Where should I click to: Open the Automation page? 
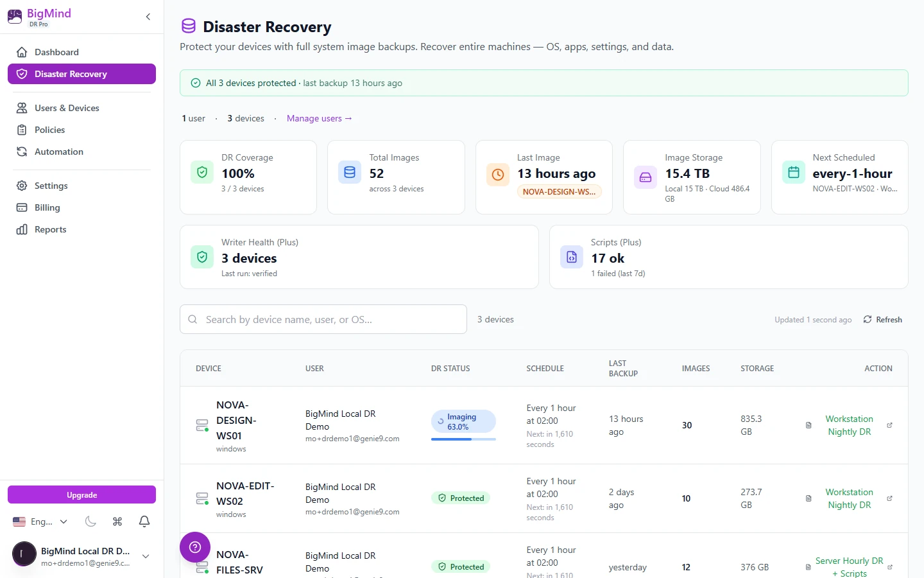click(x=81, y=152)
